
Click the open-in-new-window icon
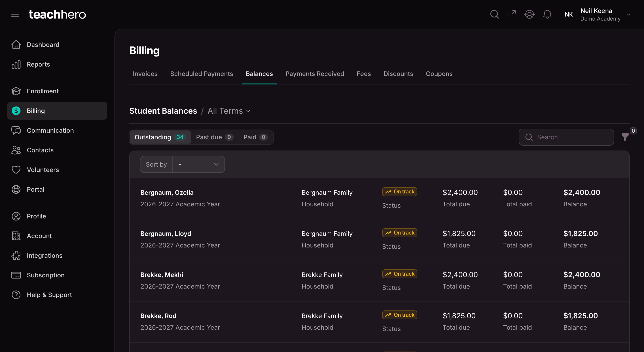tap(511, 14)
